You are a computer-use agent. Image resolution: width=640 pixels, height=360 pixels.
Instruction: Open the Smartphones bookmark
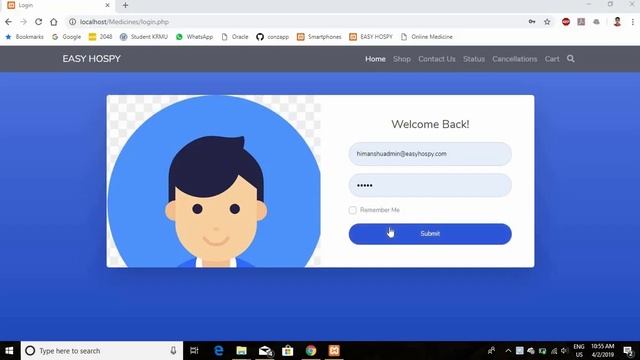click(319, 37)
